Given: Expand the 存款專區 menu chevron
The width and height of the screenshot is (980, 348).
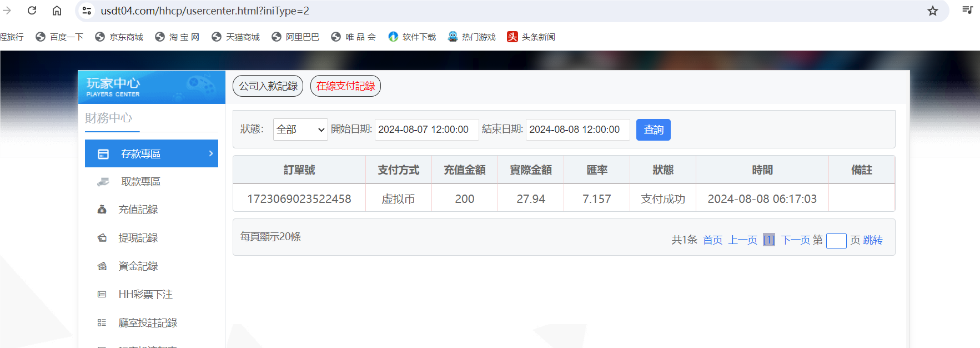Looking at the screenshot, I should point(211,153).
